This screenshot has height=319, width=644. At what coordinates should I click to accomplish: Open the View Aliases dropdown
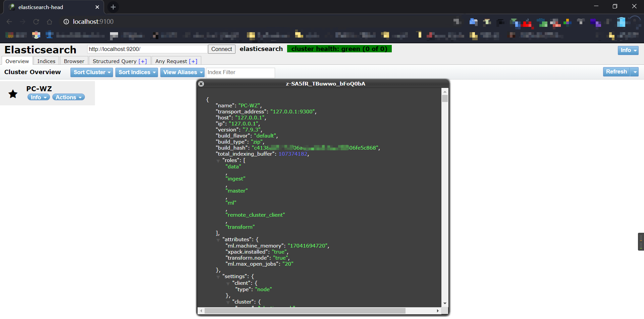(x=182, y=72)
